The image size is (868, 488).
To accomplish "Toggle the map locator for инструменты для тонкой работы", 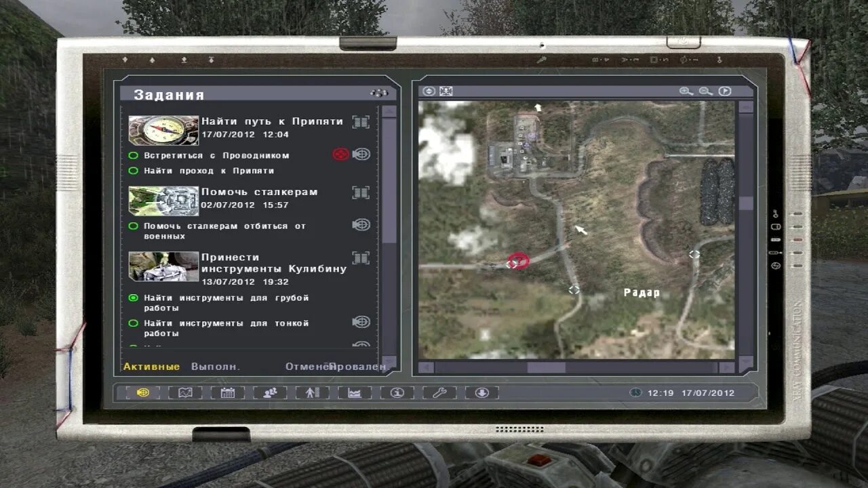I will (361, 322).
